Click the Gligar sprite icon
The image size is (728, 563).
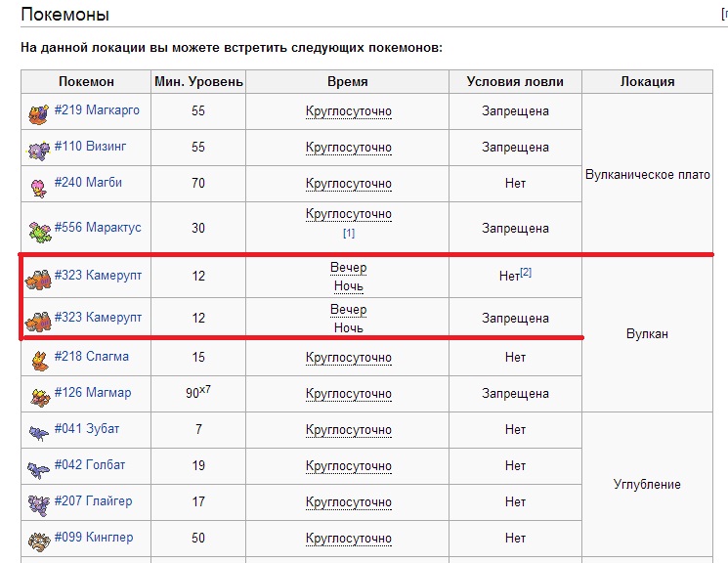(38, 503)
